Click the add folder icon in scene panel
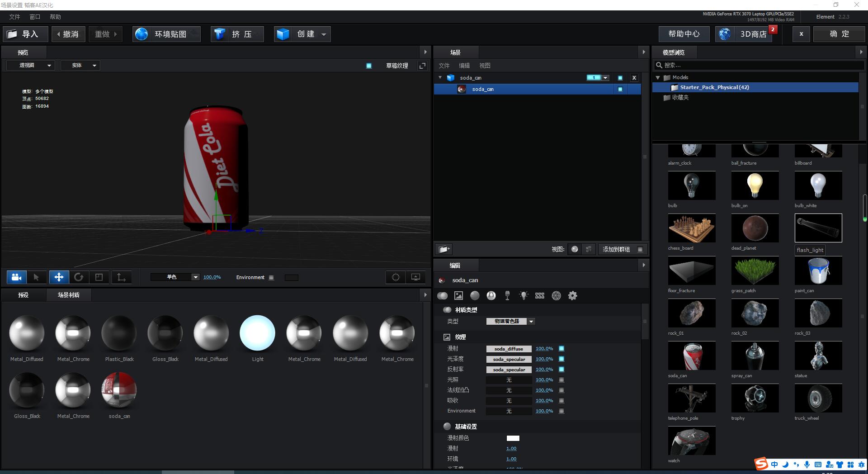 tap(444, 249)
